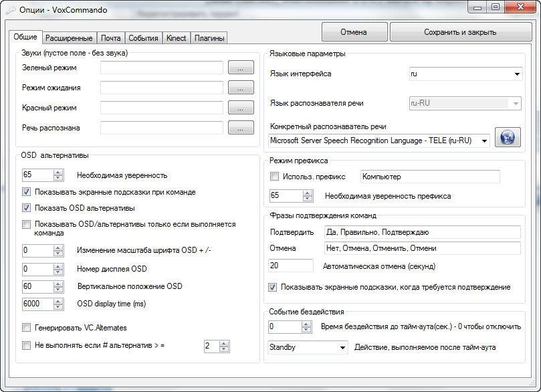Viewport: 541px width, 392px height.
Task: Toggle Показывать экранные подсказки при команде
Action: tap(26, 191)
